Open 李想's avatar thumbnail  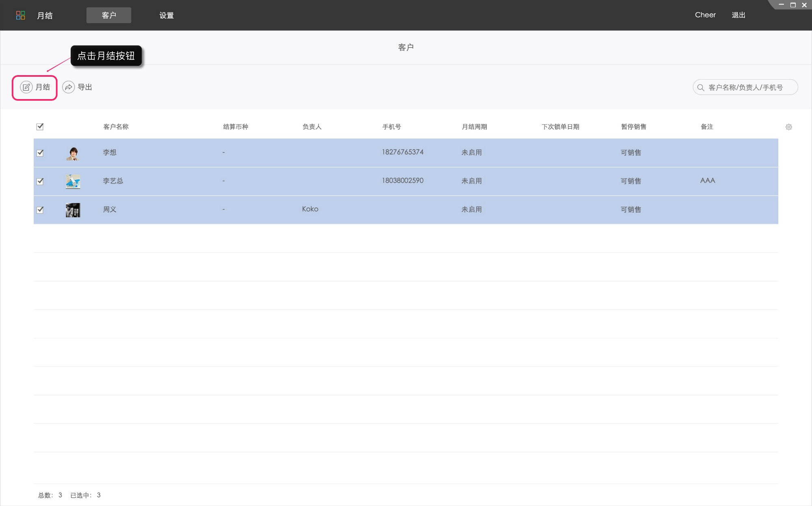pos(73,153)
